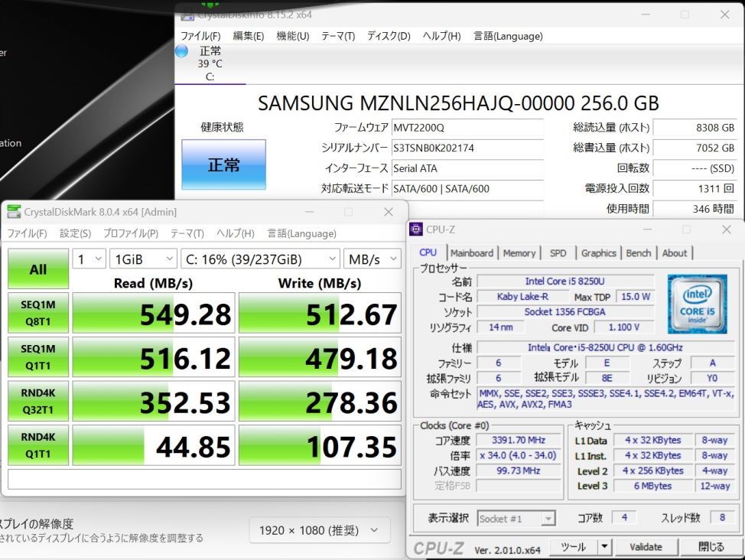Expand the 1920 × 1080 resolution dropdown
The image size is (745, 560).
pos(319,530)
